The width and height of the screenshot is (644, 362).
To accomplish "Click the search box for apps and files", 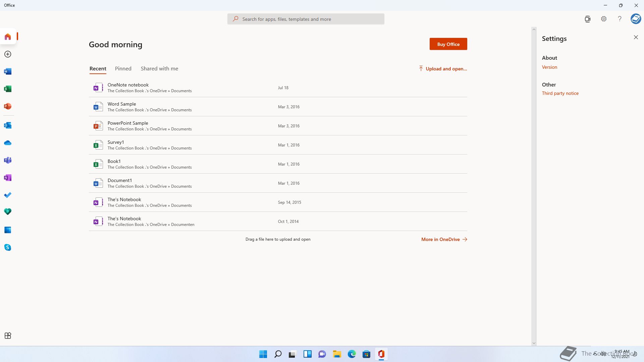I will pos(306,19).
